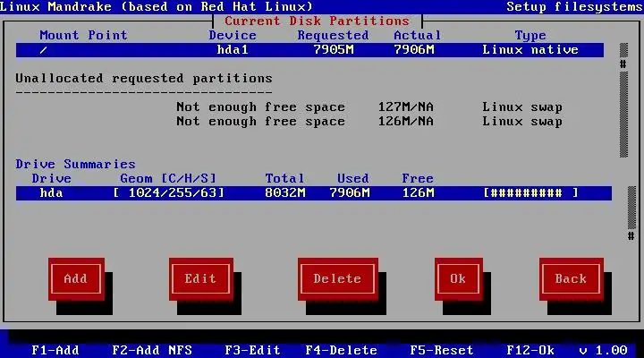Image resolution: width=644 pixels, height=358 pixels.
Task: Click the Drive Summaries heading
Action: [75, 165]
